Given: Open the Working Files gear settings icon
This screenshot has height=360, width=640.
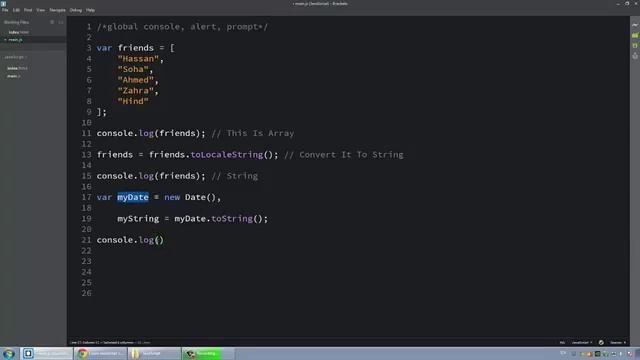Looking at the screenshot, I should (x=52, y=22).
